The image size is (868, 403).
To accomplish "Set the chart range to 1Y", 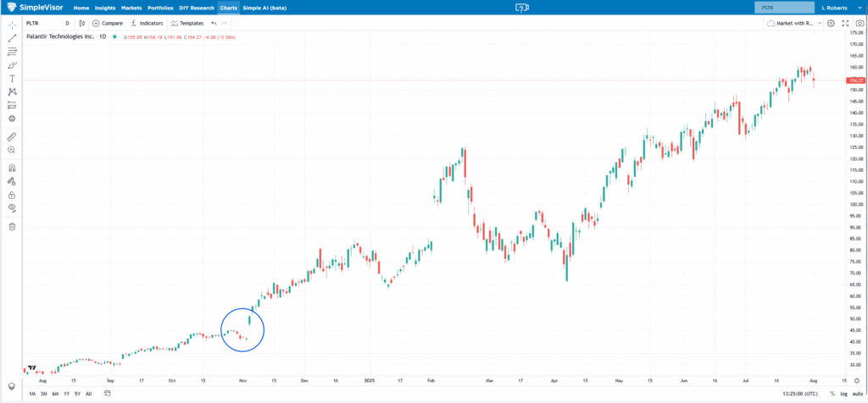I will (x=66, y=394).
